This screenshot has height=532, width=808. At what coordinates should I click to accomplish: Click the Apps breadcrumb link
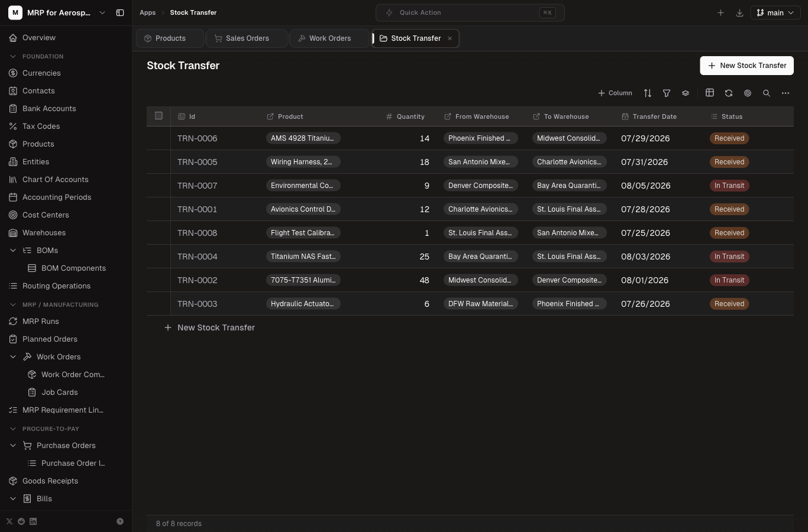pos(148,12)
